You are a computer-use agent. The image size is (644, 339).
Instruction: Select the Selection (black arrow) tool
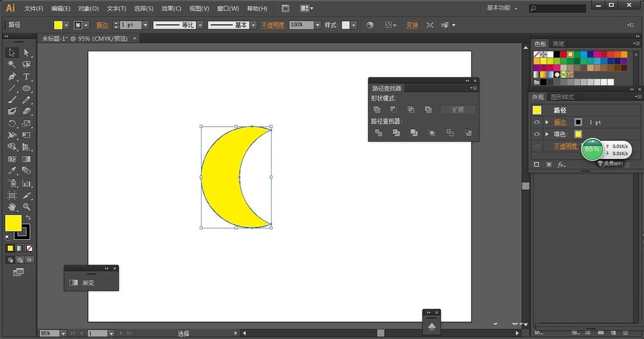(x=12, y=53)
